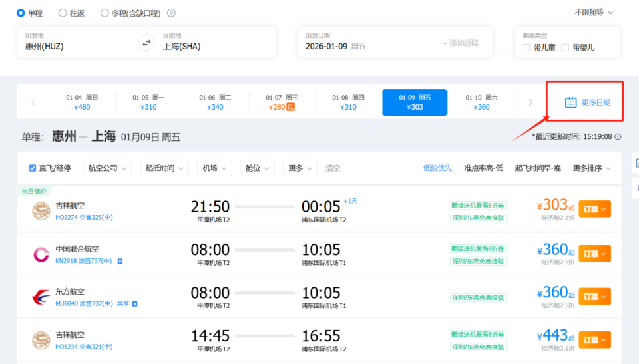Click 共享 label on MU8040
Screen dimensions: 639x364
click(x=122, y=303)
